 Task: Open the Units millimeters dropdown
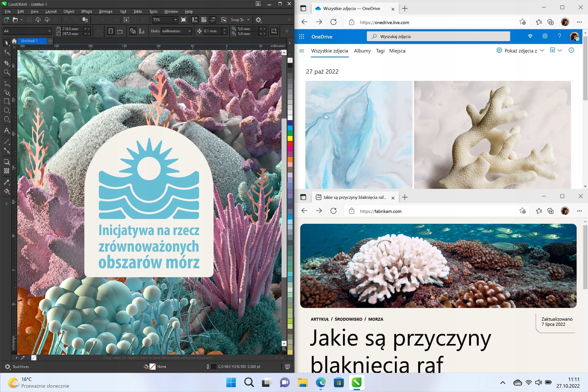click(190, 31)
